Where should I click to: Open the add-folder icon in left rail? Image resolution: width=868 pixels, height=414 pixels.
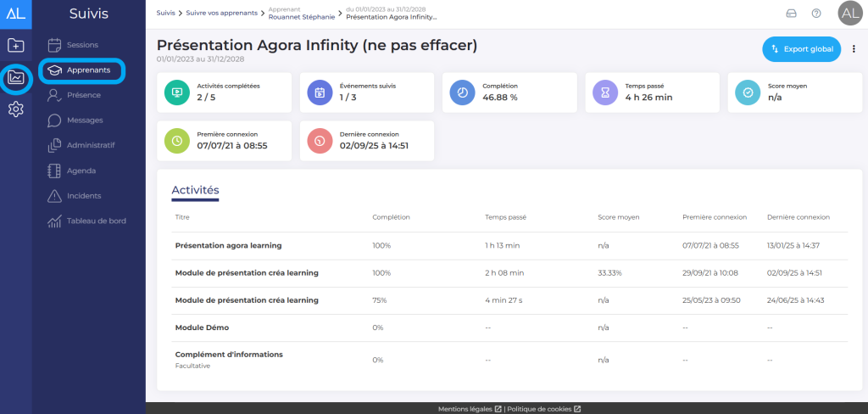(15, 46)
